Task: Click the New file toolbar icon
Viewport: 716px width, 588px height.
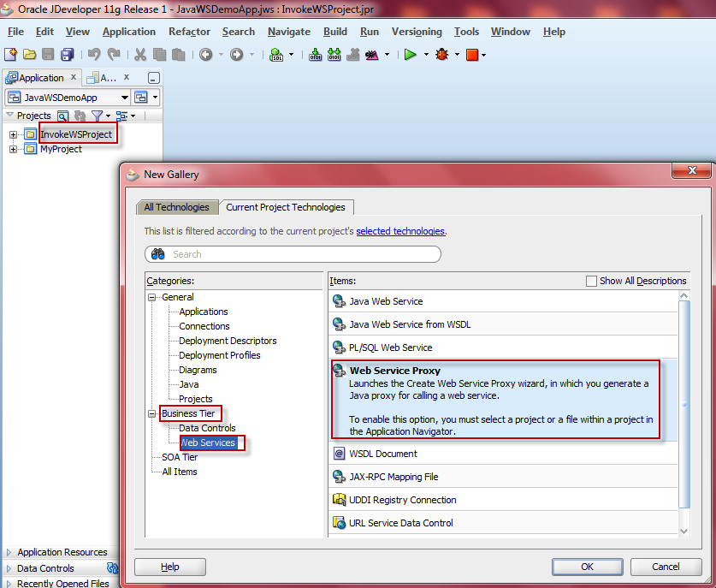Action: point(10,55)
